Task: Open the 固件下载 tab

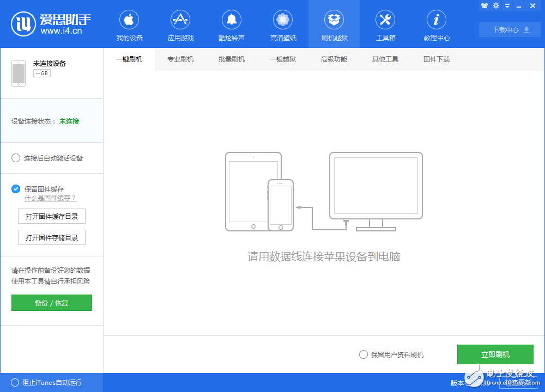Action: click(x=435, y=59)
